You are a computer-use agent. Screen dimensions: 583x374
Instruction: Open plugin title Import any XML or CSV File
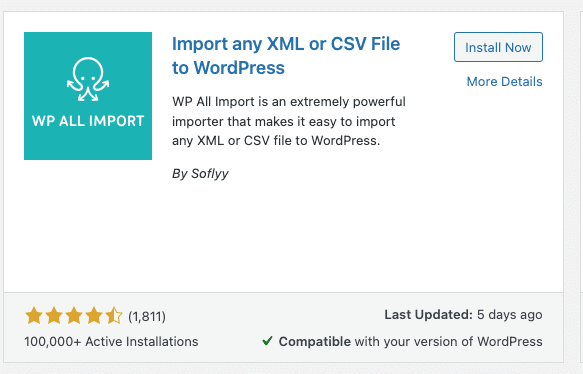tap(286, 56)
